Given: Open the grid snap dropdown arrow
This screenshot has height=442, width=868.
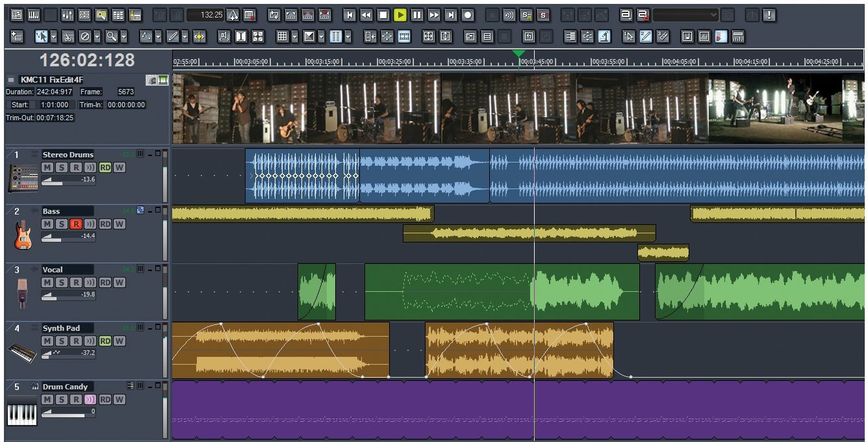Looking at the screenshot, I should coord(294,36).
